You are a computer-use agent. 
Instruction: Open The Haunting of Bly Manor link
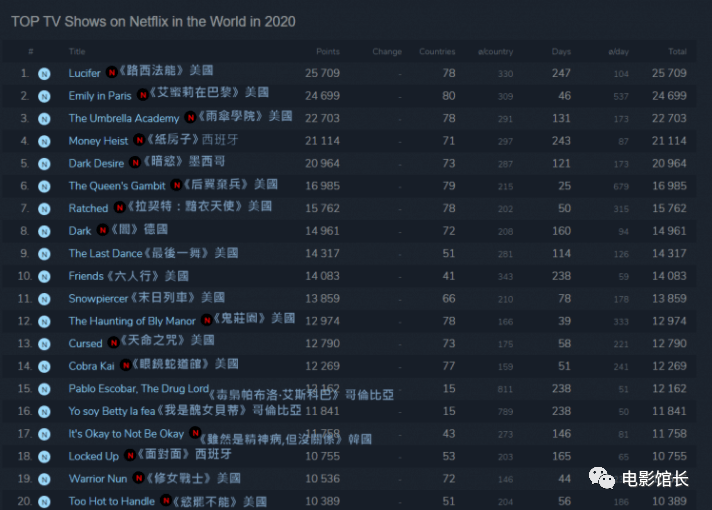tap(132, 321)
